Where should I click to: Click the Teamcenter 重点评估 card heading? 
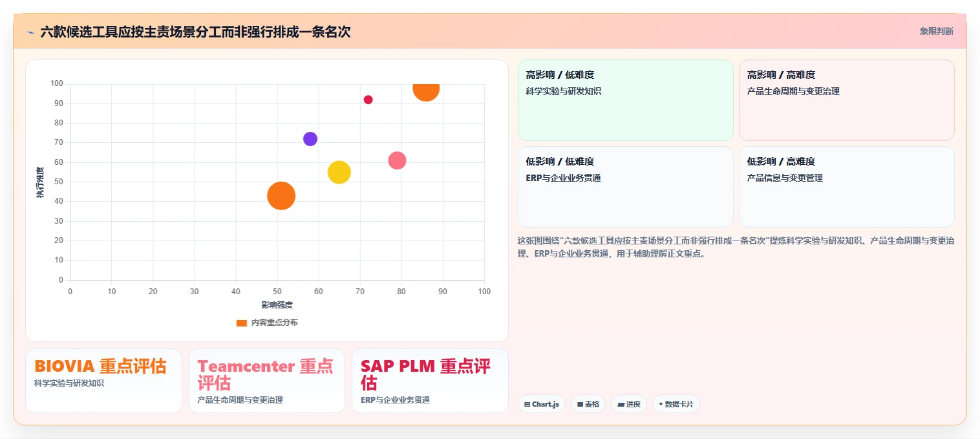pos(266,374)
